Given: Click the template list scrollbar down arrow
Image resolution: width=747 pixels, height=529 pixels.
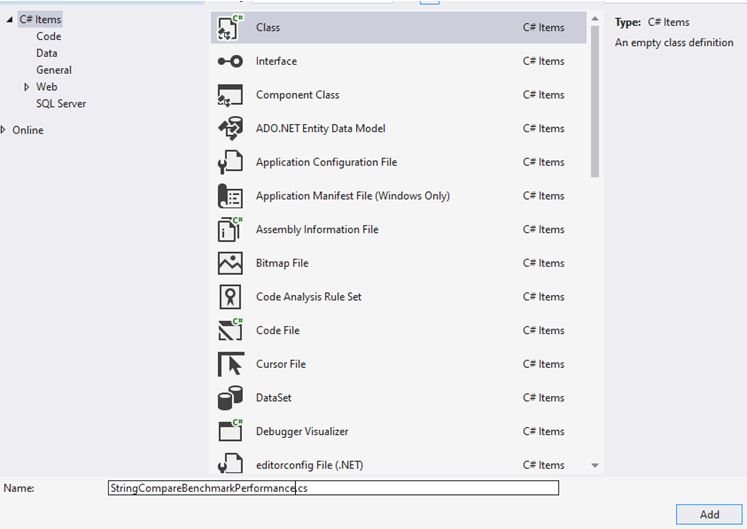Looking at the screenshot, I should click(595, 465).
